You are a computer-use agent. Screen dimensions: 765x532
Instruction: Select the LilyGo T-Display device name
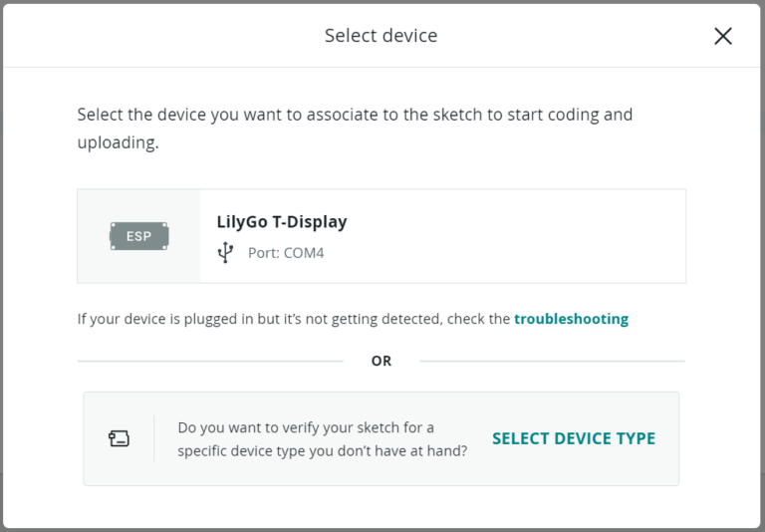(x=282, y=222)
